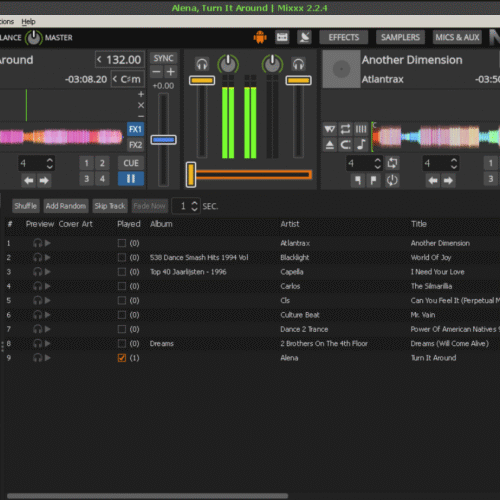The image size is (500, 500).
Task: Open key box showing C♯m
Action: point(128,79)
